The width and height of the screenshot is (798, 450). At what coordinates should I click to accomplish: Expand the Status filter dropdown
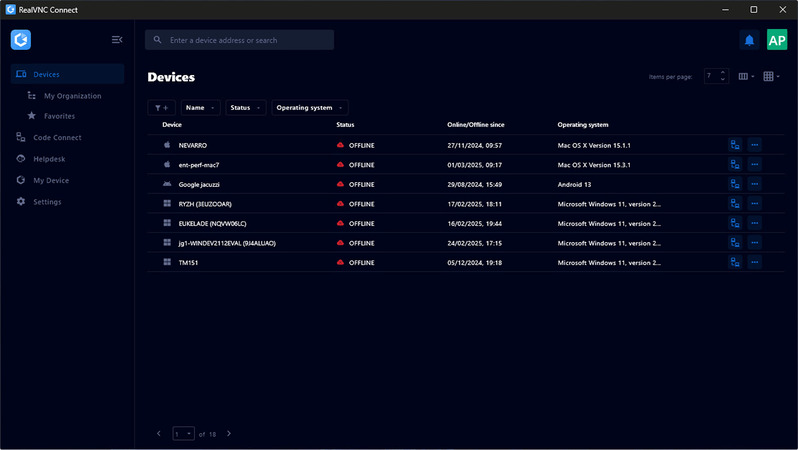[246, 107]
